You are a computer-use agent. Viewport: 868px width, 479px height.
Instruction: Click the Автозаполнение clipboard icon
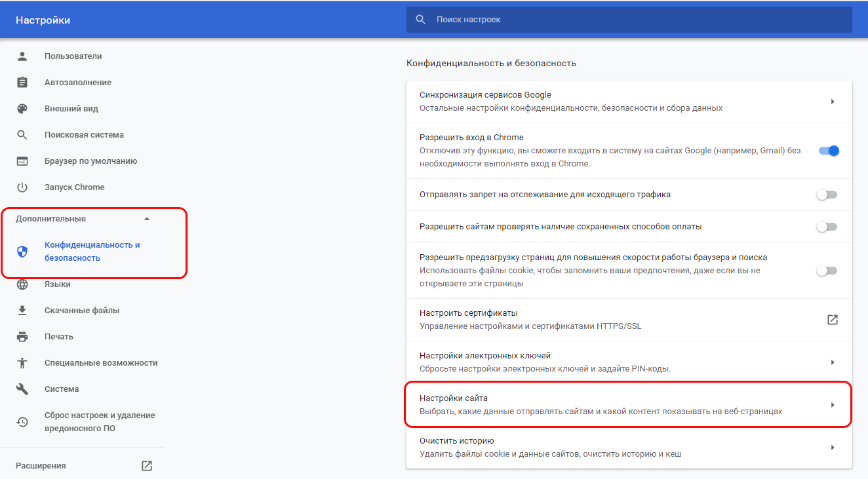click(x=22, y=83)
